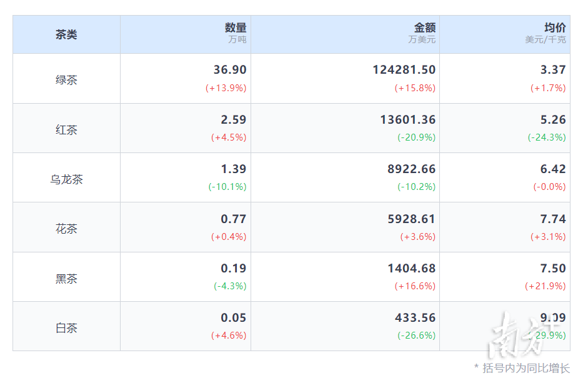Click the amount value 124281.50
The height and width of the screenshot is (388, 588).
pyautogui.click(x=404, y=70)
